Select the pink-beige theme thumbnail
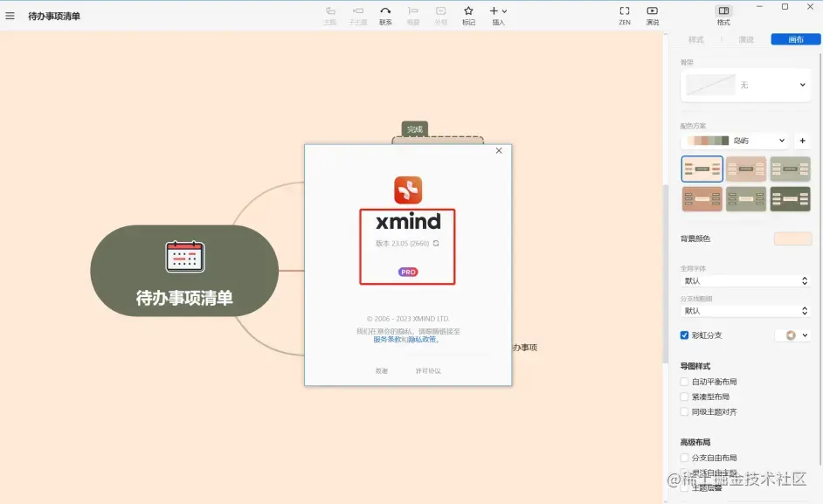This screenshot has width=823, height=504. tap(746, 169)
